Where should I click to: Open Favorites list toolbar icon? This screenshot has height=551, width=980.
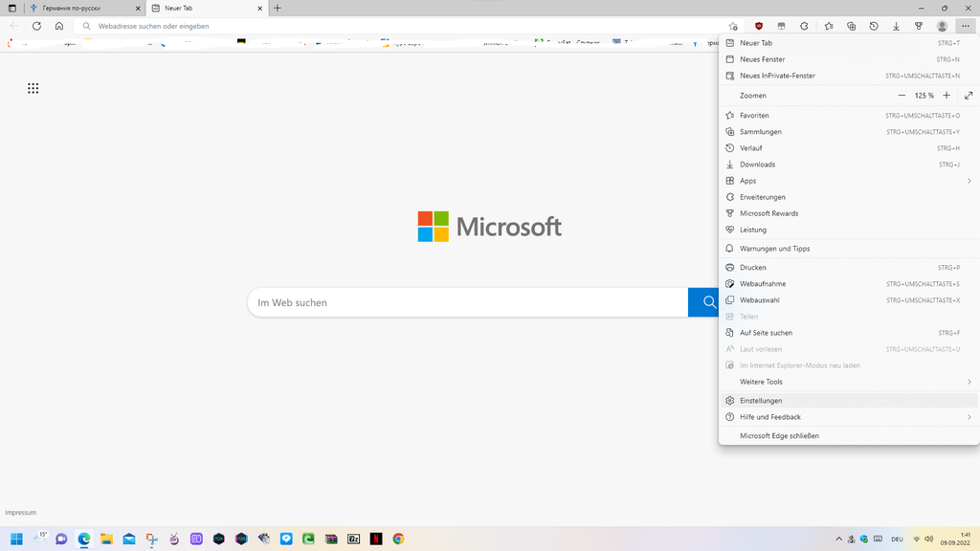click(829, 26)
